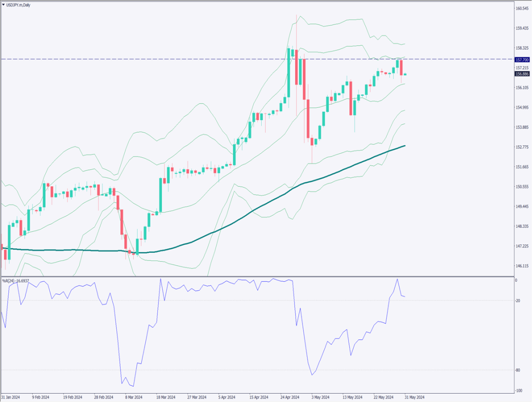Click the 3 May 2024 date label

[x=320, y=397]
